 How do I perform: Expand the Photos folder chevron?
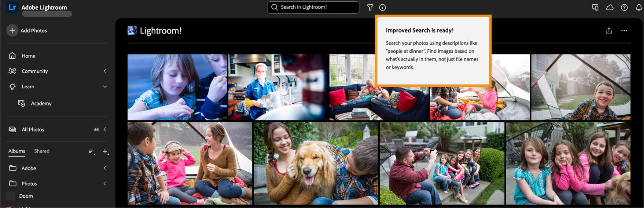point(105,184)
